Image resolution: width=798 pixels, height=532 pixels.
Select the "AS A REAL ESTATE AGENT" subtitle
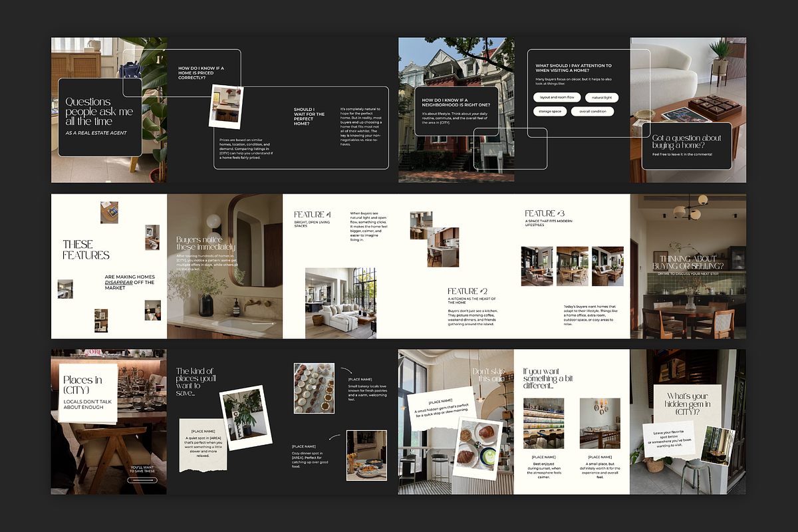click(x=96, y=133)
